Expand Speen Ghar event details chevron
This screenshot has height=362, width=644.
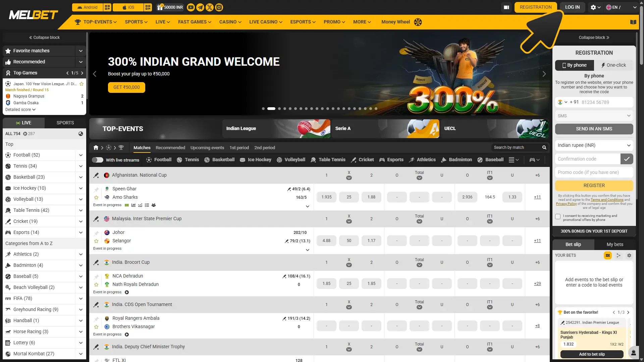[307, 206]
